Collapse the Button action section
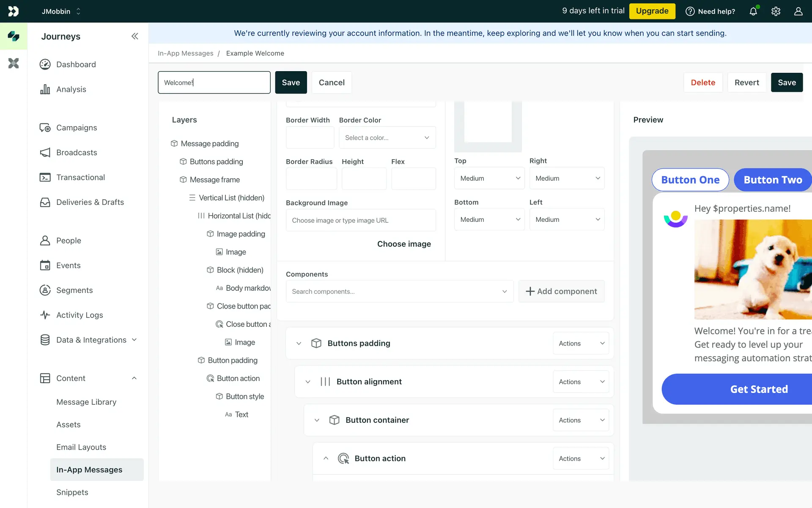The width and height of the screenshot is (812, 508). tap(326, 458)
